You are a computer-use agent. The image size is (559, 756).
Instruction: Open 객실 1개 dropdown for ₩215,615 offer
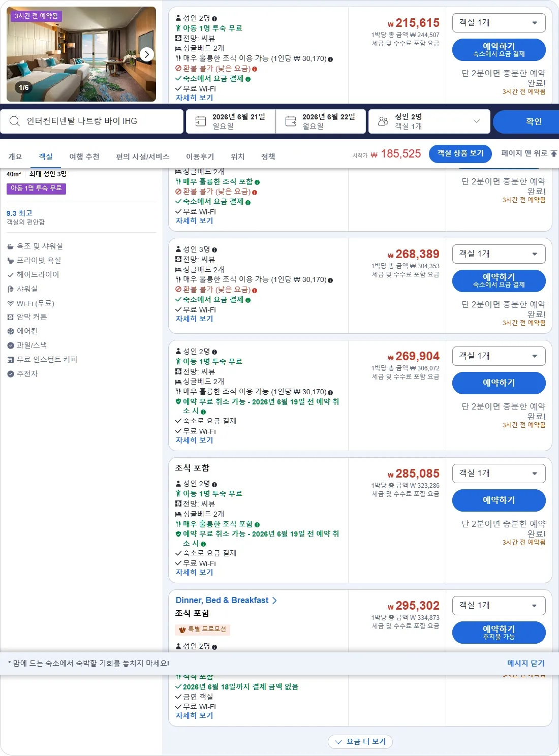point(499,23)
